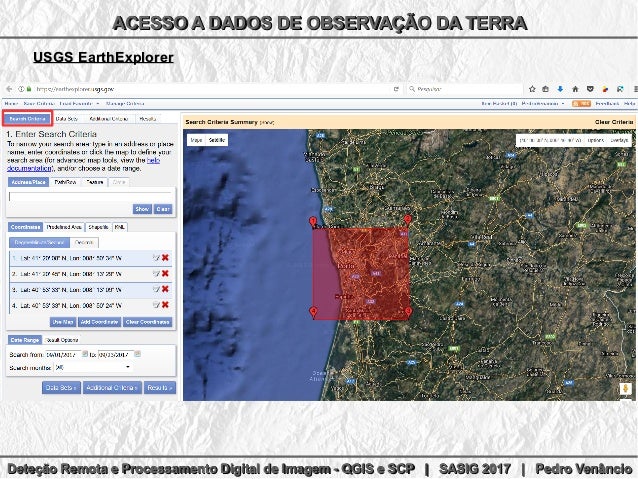Select Decimal coordinate format
This screenshot has height=479, width=638.
click(84, 243)
